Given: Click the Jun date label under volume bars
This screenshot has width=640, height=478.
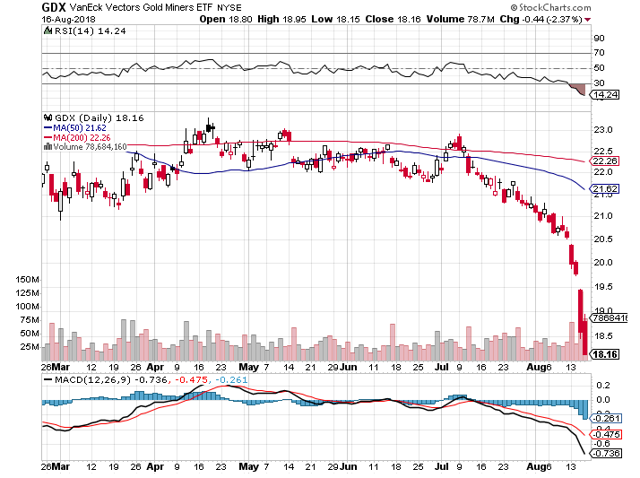Looking at the screenshot, I should (x=349, y=367).
